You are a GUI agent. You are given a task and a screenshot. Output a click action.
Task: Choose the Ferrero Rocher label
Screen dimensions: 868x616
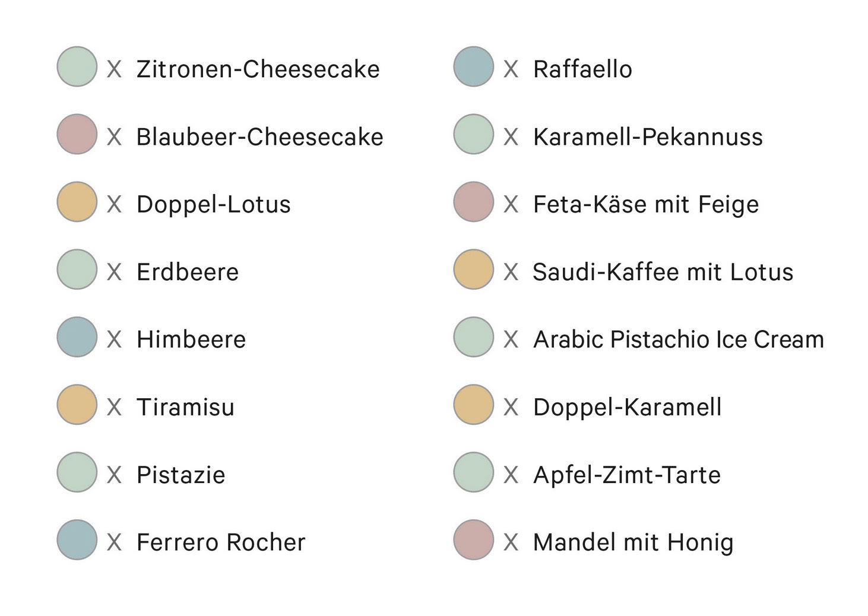pos(220,542)
